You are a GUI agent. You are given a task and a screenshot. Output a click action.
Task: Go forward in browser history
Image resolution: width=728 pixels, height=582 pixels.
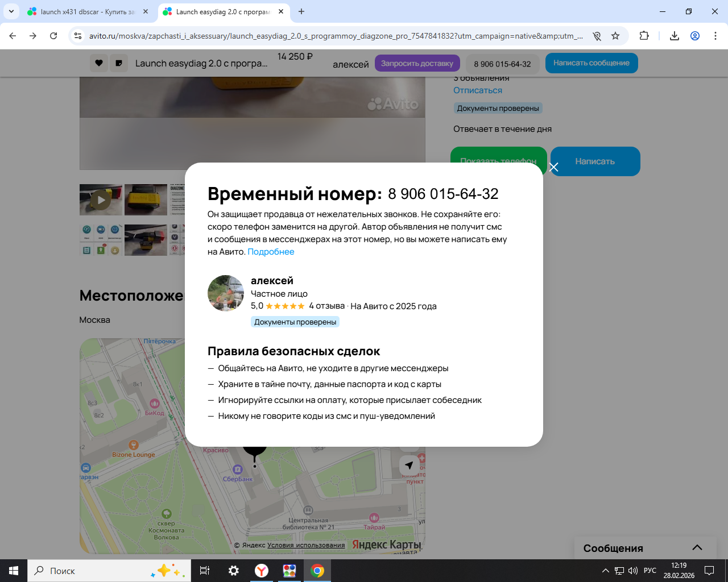pyautogui.click(x=33, y=36)
